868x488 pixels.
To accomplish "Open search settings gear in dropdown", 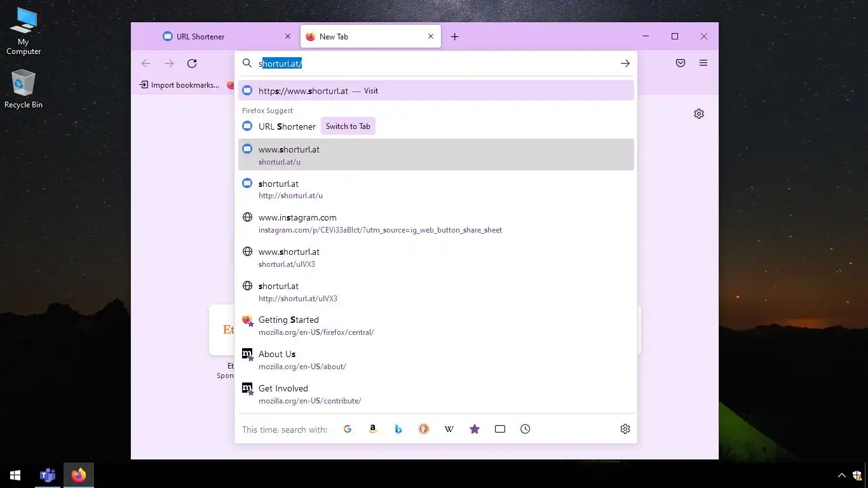I will [625, 429].
